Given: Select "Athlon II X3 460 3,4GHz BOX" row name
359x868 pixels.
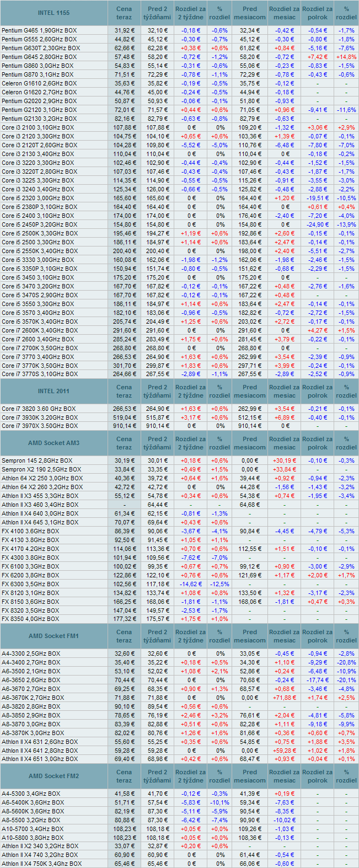Looking at the screenshot, I should pos(40,505).
